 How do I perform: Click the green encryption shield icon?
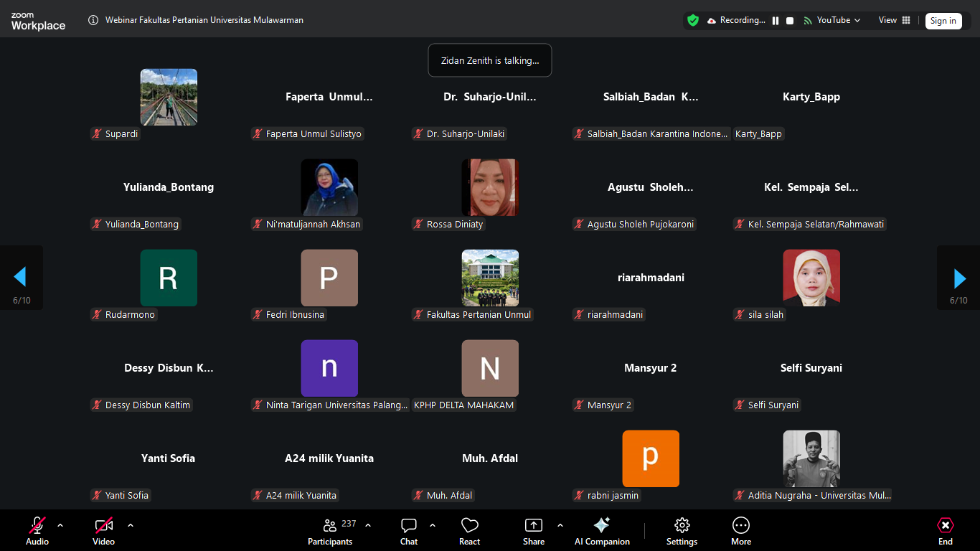693,20
